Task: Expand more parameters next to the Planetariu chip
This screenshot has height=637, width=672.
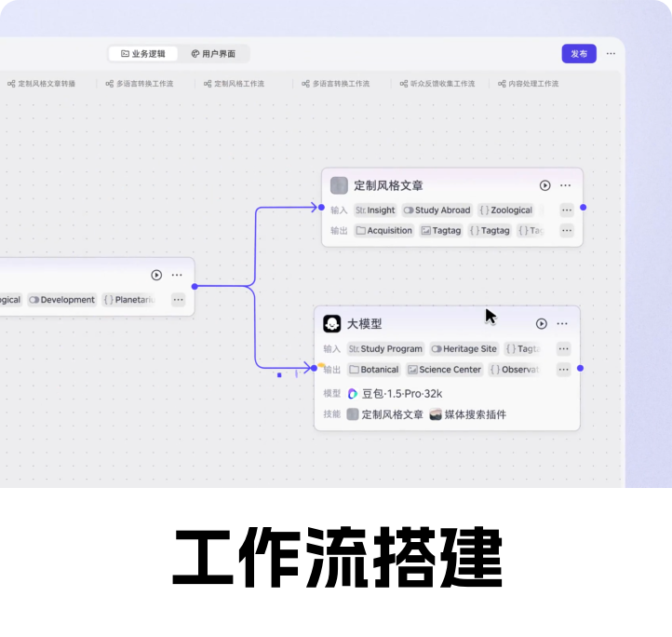Action: click(x=179, y=300)
